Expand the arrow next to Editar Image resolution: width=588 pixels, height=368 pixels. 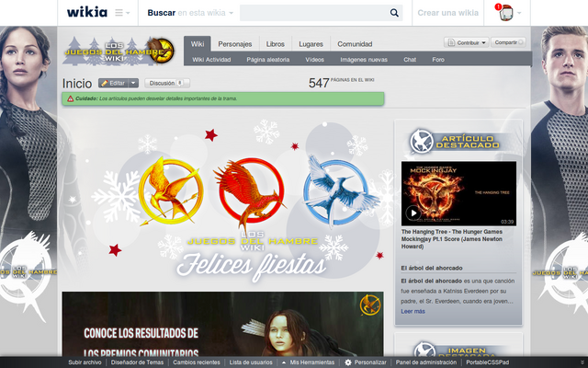[133, 83]
